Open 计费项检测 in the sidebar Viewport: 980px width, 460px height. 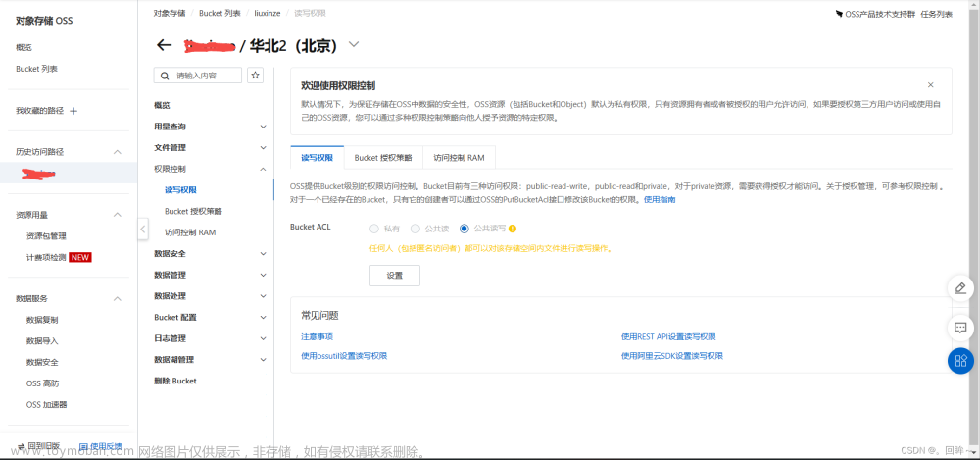pyautogui.click(x=46, y=257)
